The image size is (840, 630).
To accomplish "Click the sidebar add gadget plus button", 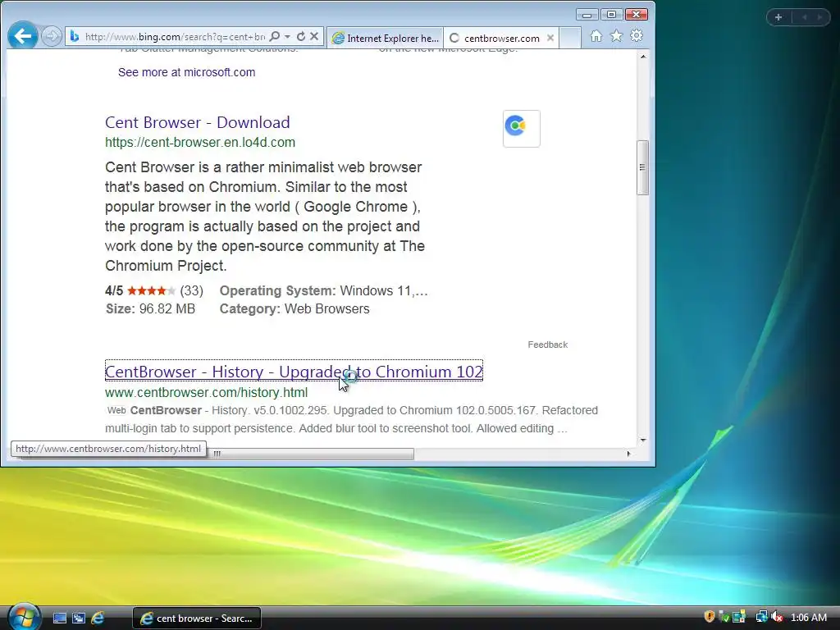I will [778, 17].
